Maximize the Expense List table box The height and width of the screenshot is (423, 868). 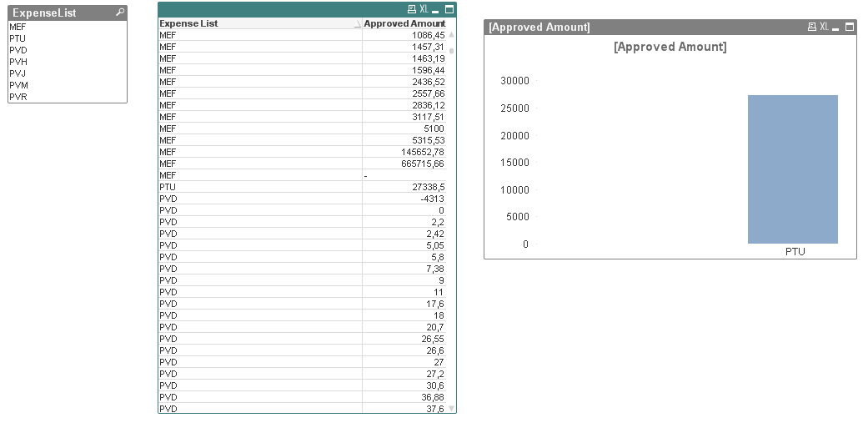(449, 9)
